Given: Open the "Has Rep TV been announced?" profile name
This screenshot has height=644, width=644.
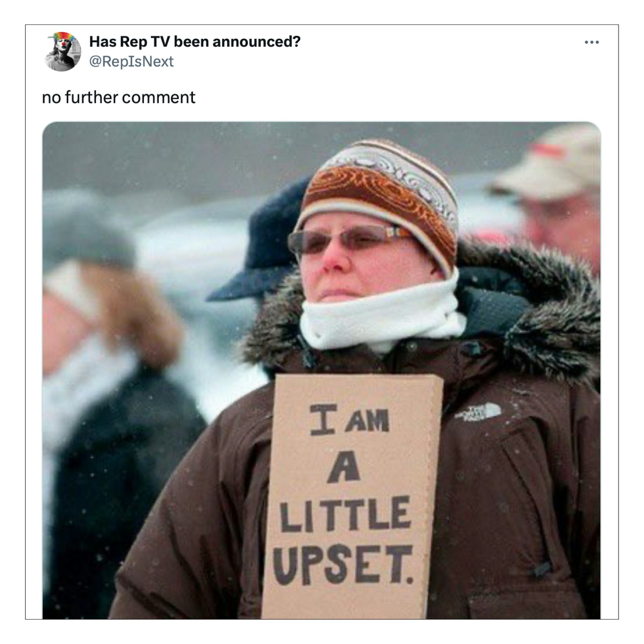Looking at the screenshot, I should coord(195,42).
